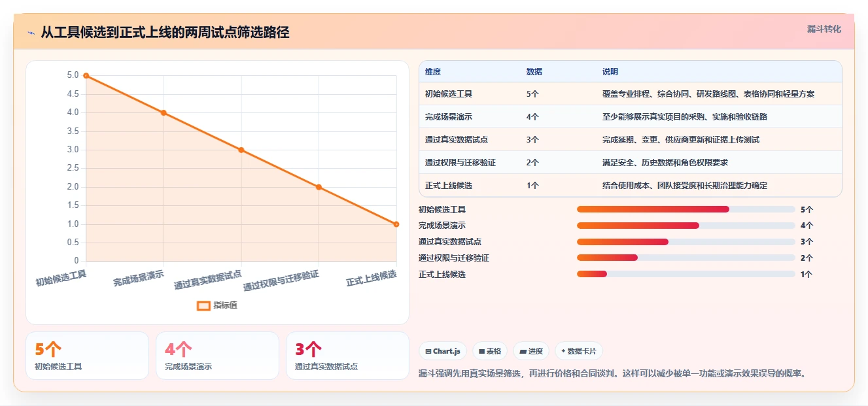Click the description starting with 覆盖专业排程
Viewport: 868px width, 406px height.
click(x=708, y=94)
